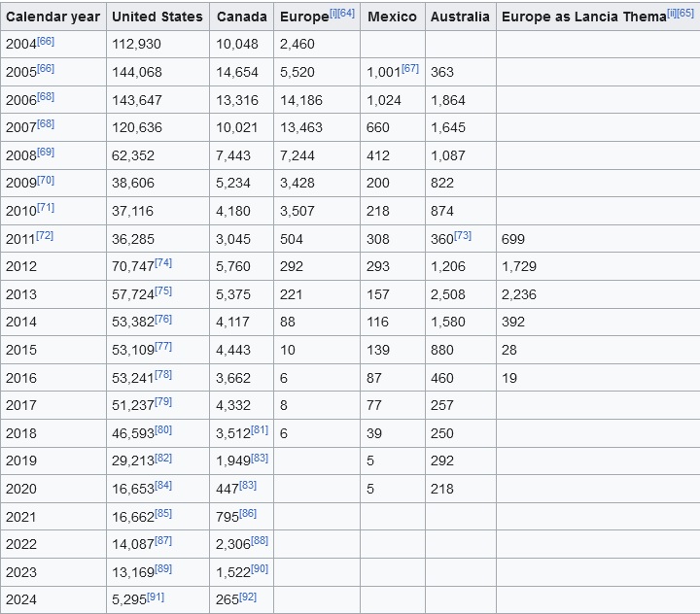Click the 699 Lancia Thema cell

pyautogui.click(x=598, y=239)
